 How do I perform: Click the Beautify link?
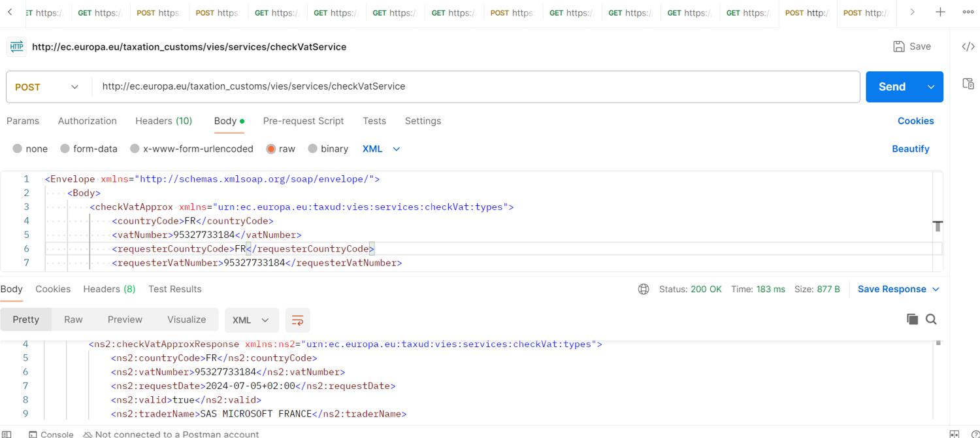[x=910, y=149]
